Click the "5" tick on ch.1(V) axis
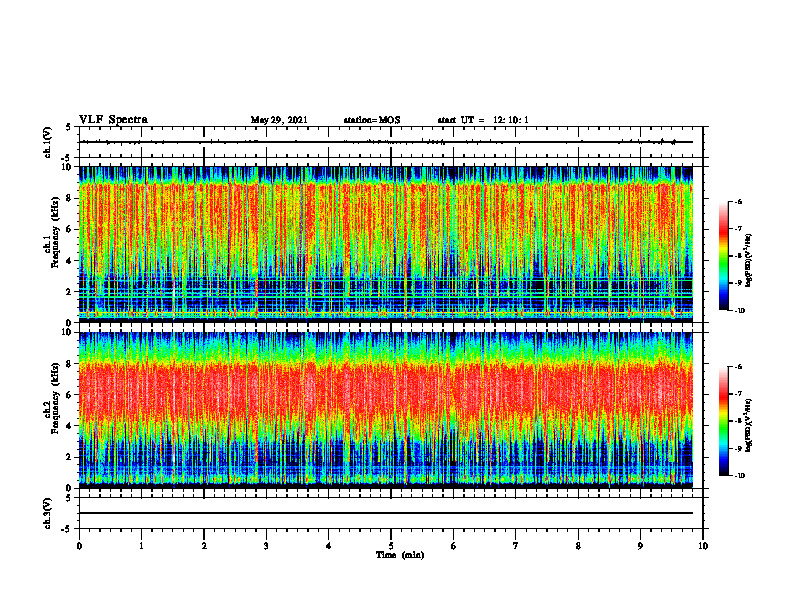Image resolution: width=792 pixels, height=612 pixels. click(70, 128)
